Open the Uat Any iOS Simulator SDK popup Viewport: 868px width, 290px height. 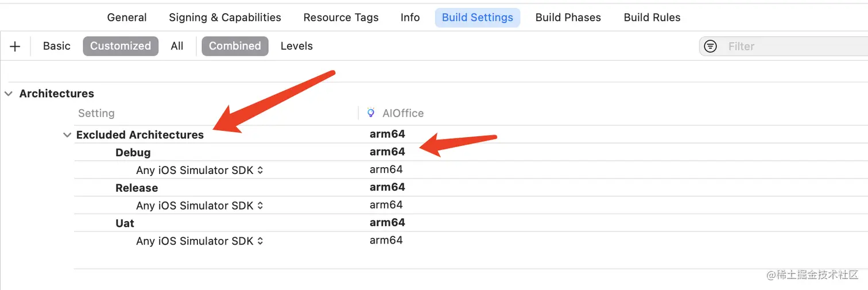tap(200, 241)
